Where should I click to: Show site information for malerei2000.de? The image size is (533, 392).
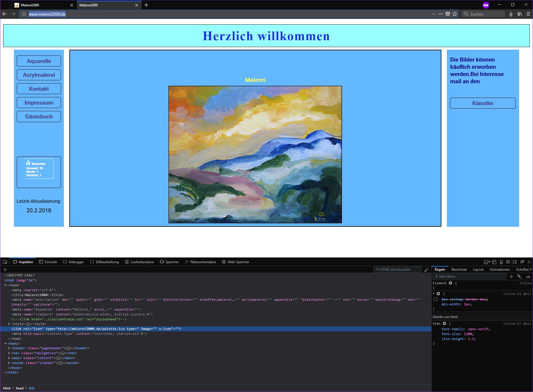click(x=24, y=14)
